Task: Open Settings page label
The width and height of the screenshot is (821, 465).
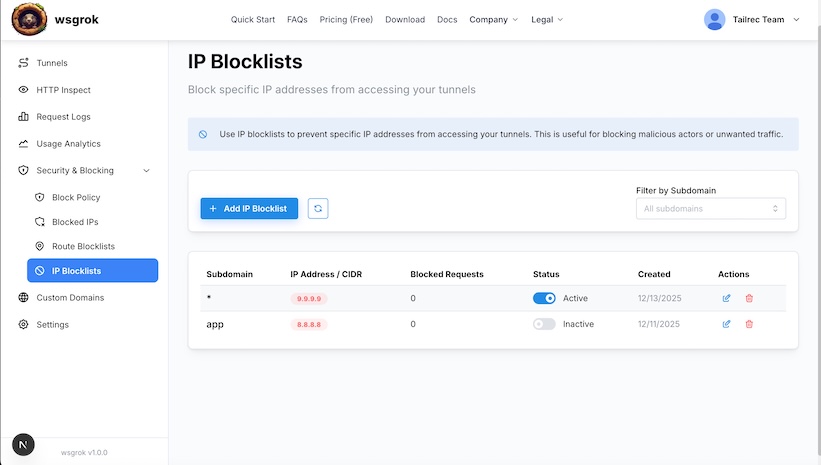Action: [52, 325]
